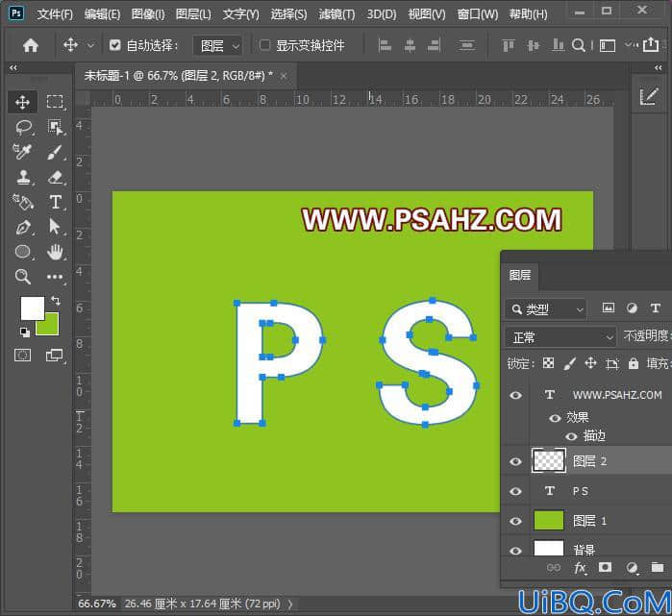Add a layer style with fx button
Screen dimensions: 672x616
[x=580, y=568]
